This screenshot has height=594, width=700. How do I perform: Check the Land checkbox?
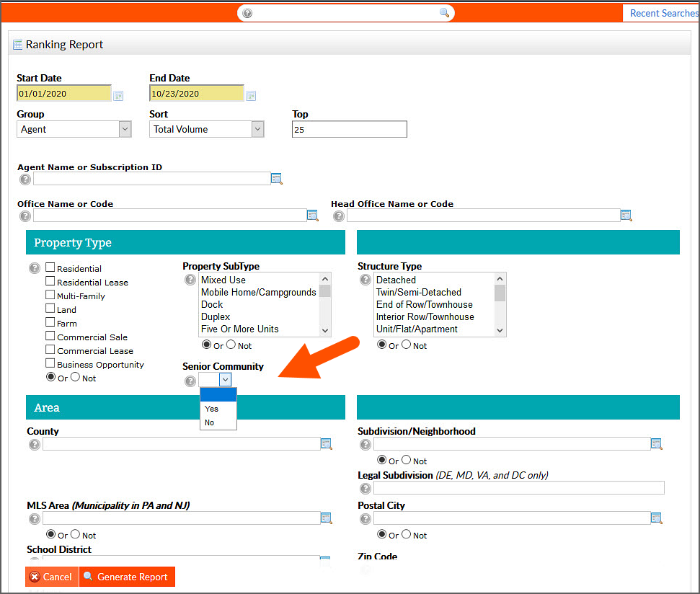click(50, 309)
